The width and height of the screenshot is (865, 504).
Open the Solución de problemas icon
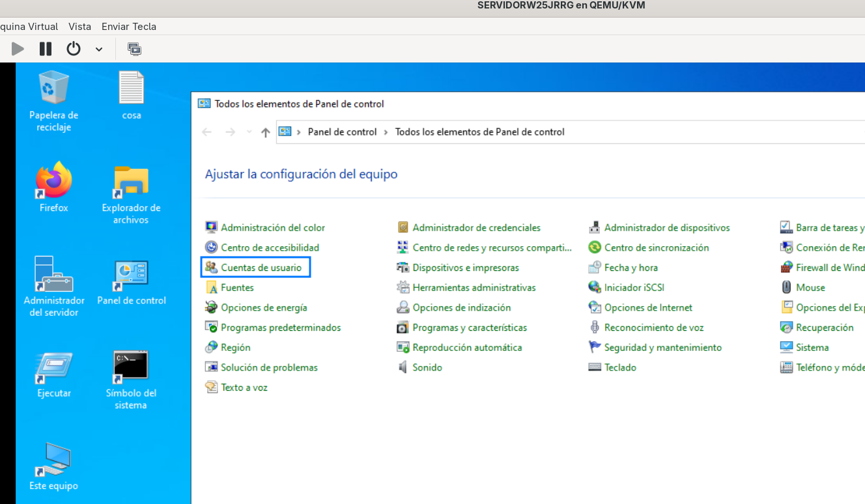coord(211,367)
